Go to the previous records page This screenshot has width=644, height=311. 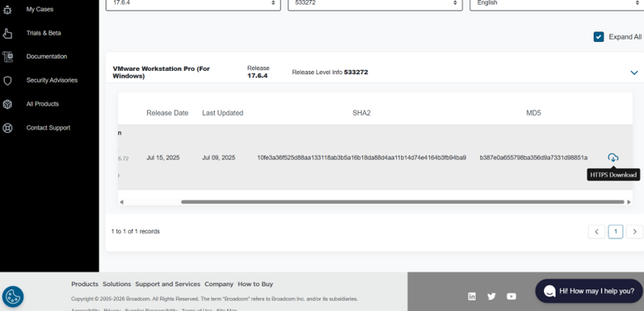(x=596, y=232)
